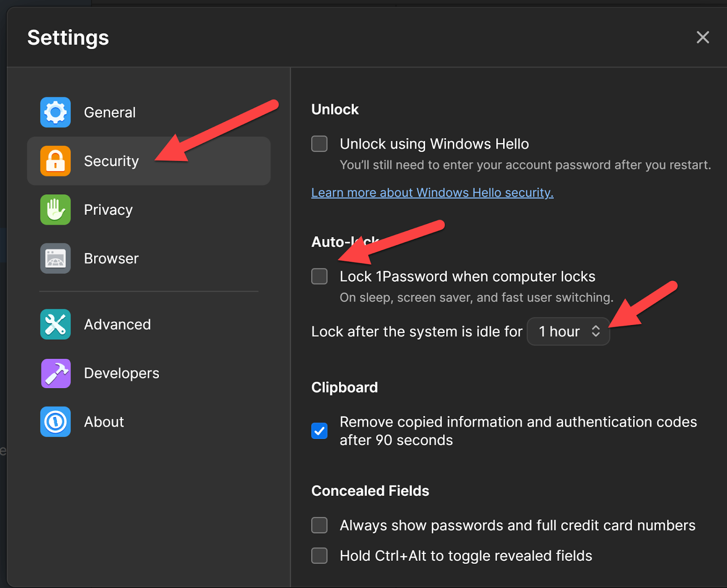Image resolution: width=727 pixels, height=588 pixels.
Task: Enable Always show passwords checkbox
Action: (x=319, y=525)
